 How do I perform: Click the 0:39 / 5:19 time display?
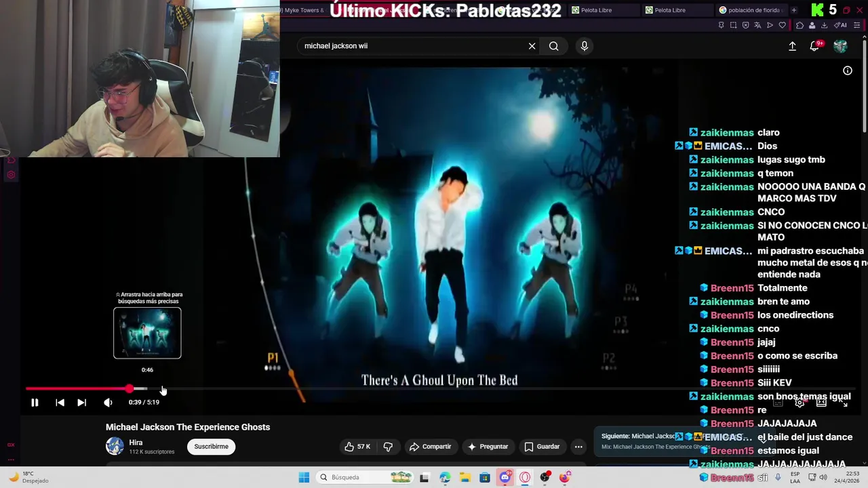pyautogui.click(x=144, y=403)
